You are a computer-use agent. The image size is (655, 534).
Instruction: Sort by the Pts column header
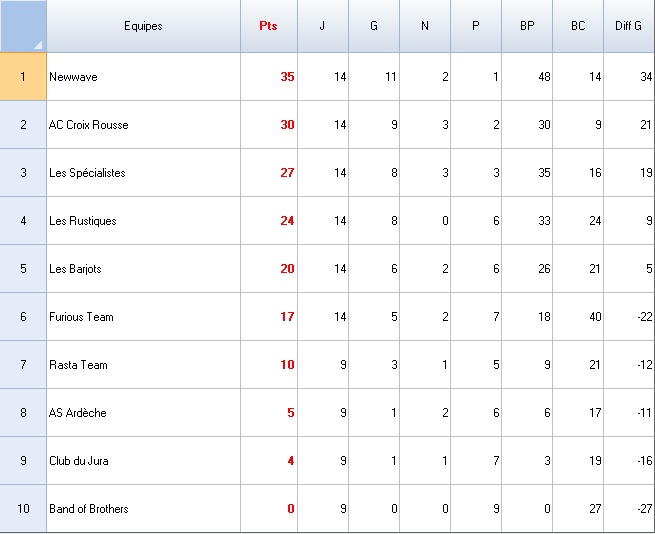pos(269,26)
